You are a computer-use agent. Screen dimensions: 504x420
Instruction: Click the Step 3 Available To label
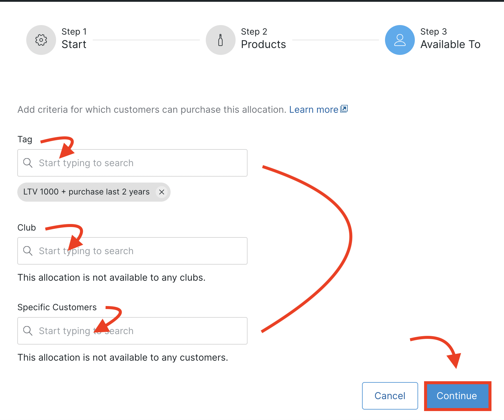click(x=450, y=44)
